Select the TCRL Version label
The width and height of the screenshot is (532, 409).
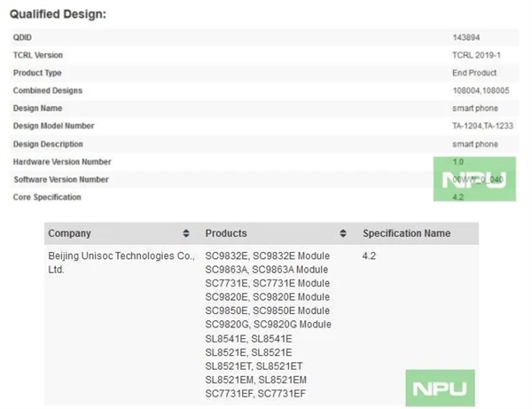coord(38,55)
